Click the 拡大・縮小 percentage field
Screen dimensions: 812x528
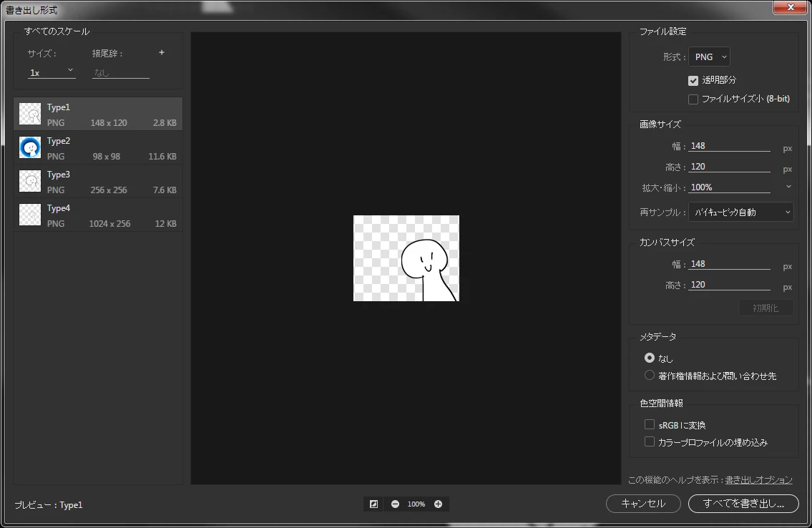coord(729,187)
